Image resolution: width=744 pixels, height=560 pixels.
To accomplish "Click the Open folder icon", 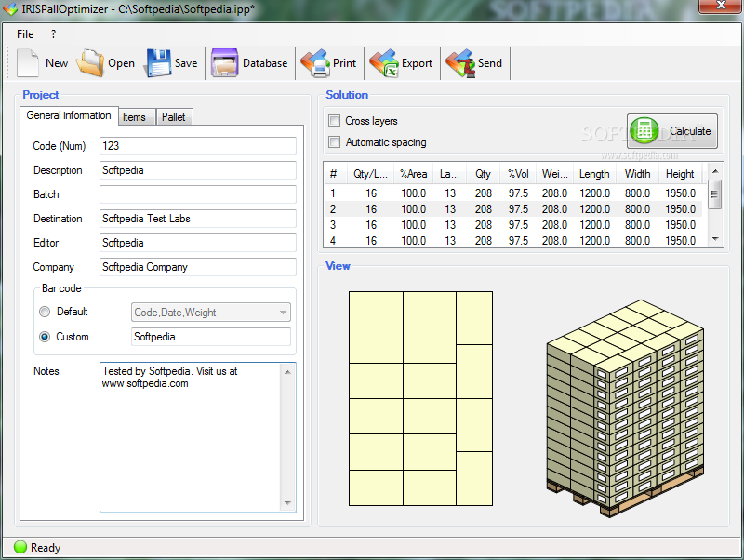I will coord(90,62).
